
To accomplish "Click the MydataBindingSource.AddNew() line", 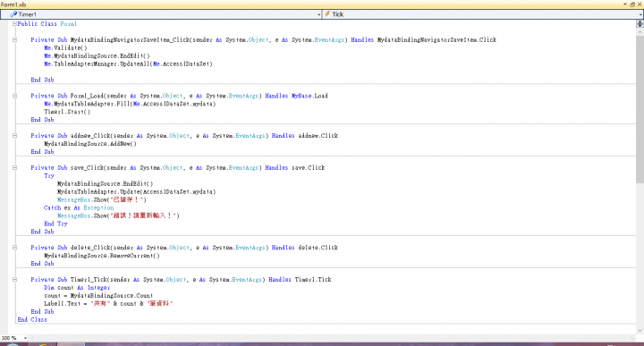I will pyautogui.click(x=90, y=144).
